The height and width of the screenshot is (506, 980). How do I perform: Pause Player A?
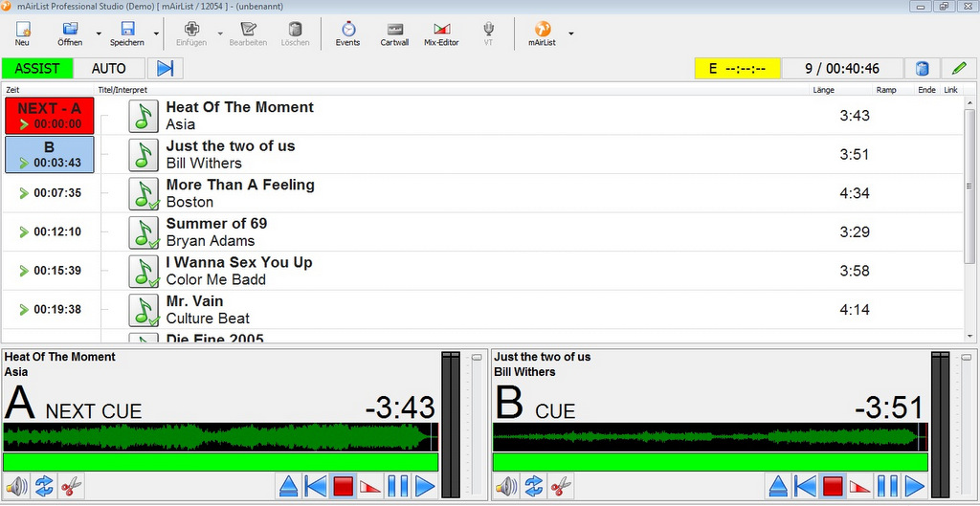(x=397, y=485)
